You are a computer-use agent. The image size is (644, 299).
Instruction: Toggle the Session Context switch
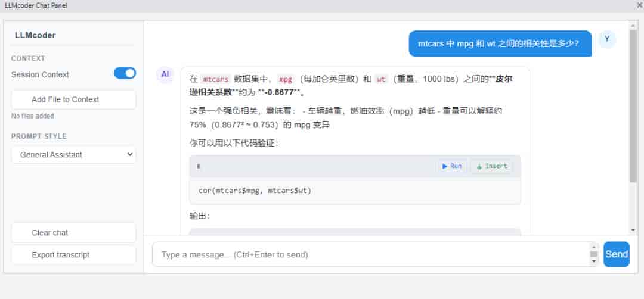(125, 73)
